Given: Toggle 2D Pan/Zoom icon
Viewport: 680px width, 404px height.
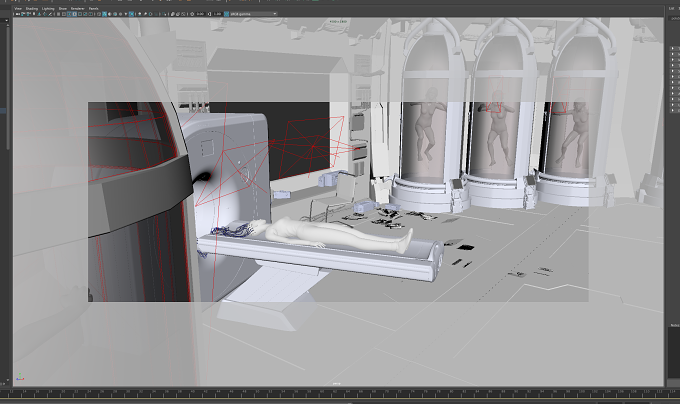Looking at the screenshot, I should tap(45, 14).
